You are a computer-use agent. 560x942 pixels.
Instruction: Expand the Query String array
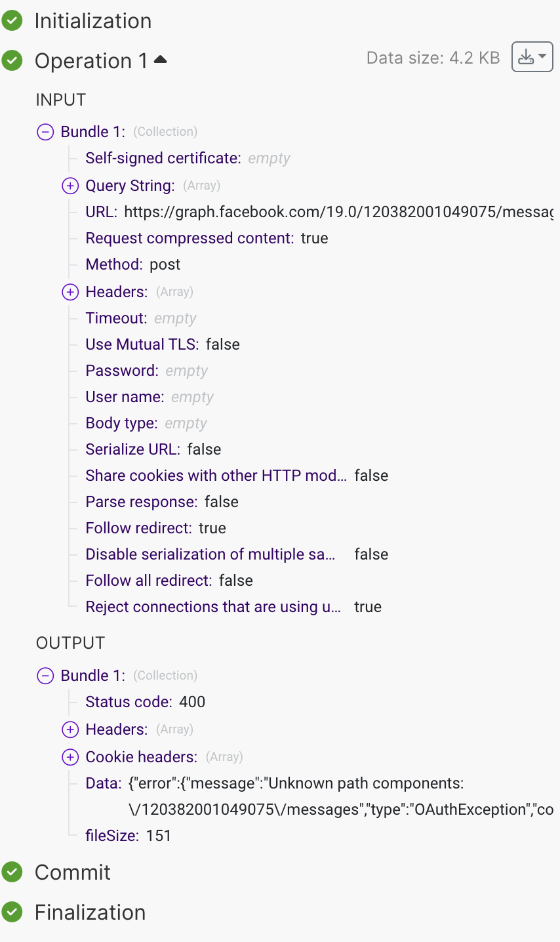(x=70, y=186)
